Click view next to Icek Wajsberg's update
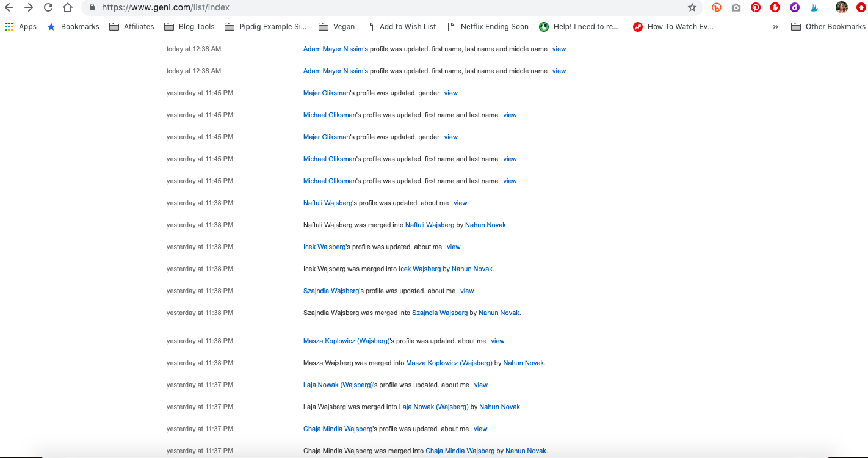The height and width of the screenshot is (458, 868). point(454,247)
